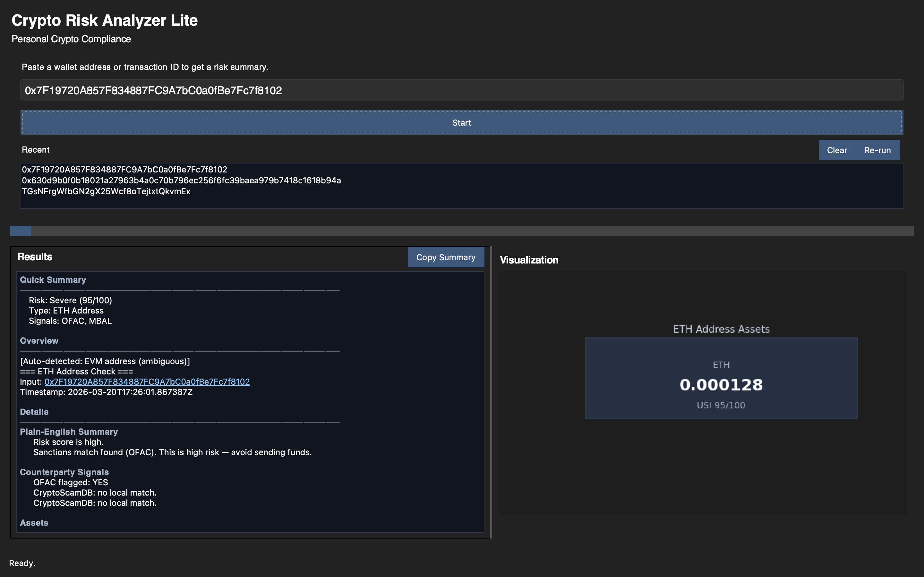The width and height of the screenshot is (924, 577).
Task: Click the Start button to run analysis
Action: click(x=461, y=122)
